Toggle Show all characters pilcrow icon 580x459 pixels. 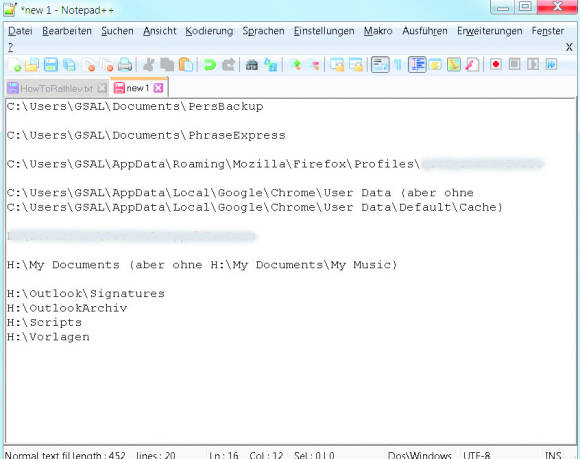398,65
